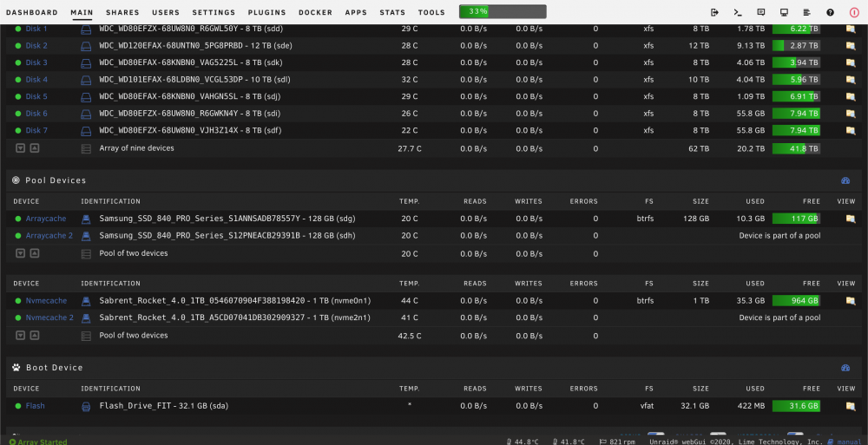Open the Users tab
Image resolution: width=868 pixels, height=445 pixels.
(x=166, y=12)
